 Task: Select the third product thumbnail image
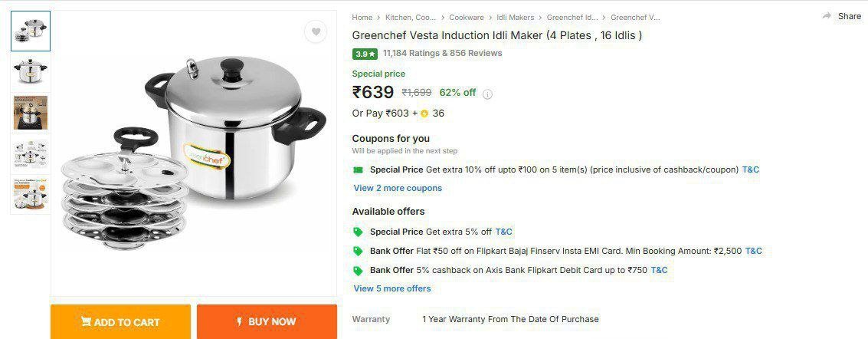tap(31, 112)
